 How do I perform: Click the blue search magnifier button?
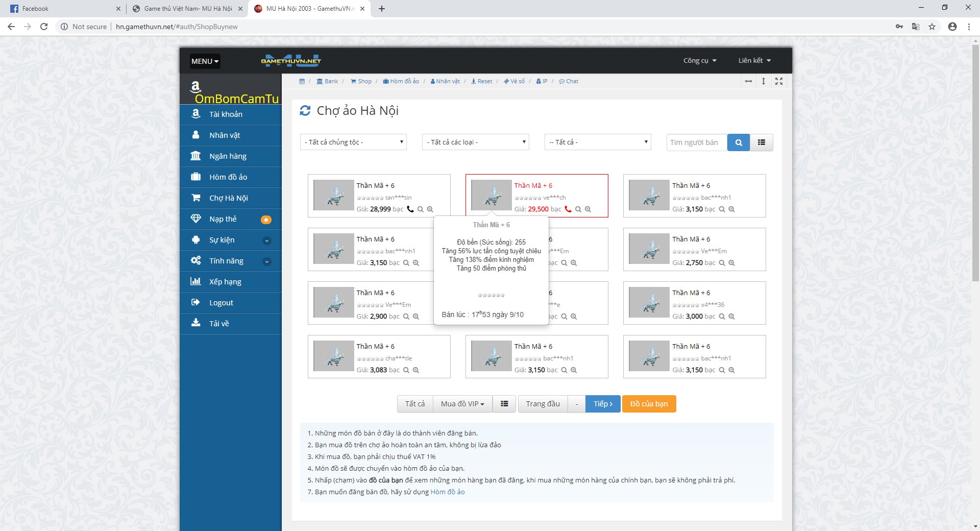click(x=738, y=142)
